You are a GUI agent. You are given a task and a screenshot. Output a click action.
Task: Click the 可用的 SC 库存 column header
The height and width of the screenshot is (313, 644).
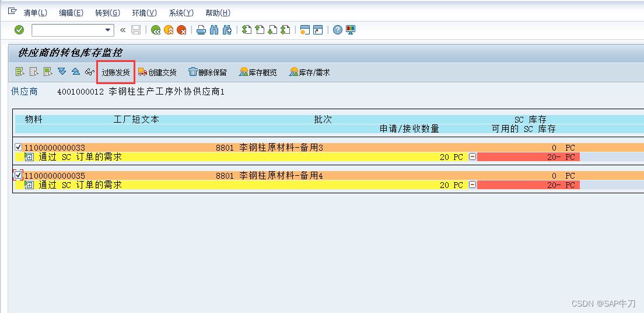click(524, 129)
